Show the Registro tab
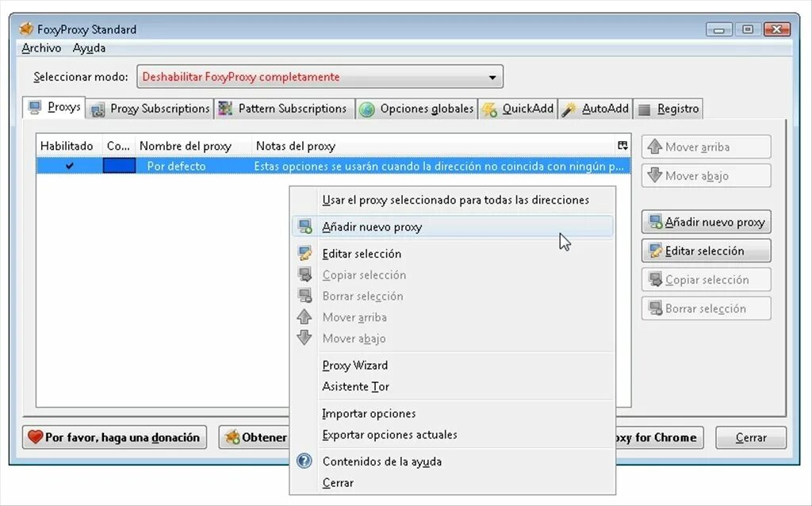The image size is (812, 506). click(x=668, y=109)
